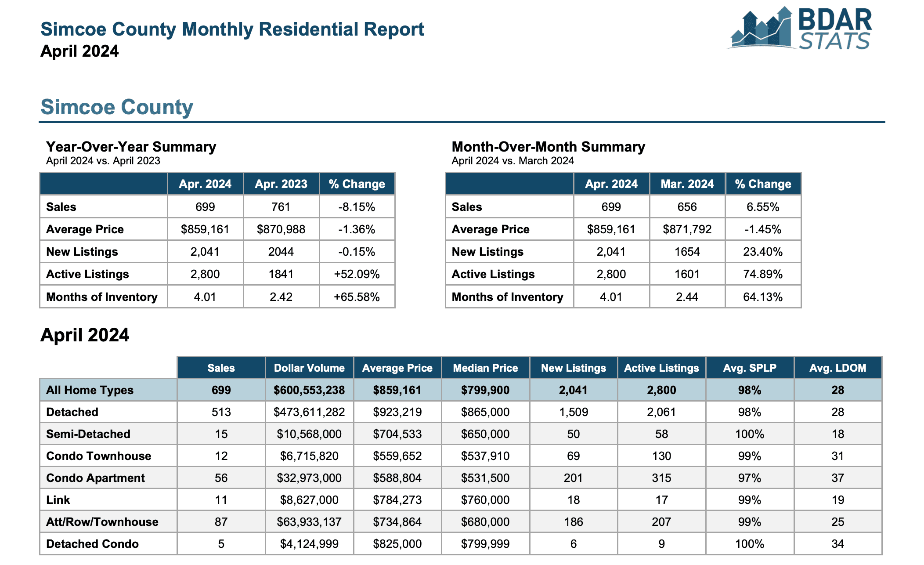Click the 'Apr. 2023' column header

coord(281,184)
